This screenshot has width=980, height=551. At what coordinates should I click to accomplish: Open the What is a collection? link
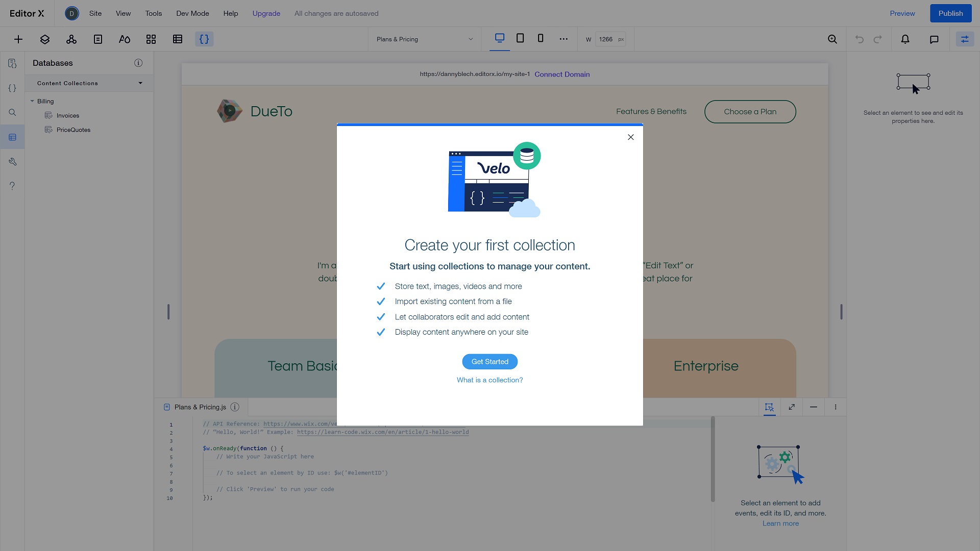click(490, 380)
